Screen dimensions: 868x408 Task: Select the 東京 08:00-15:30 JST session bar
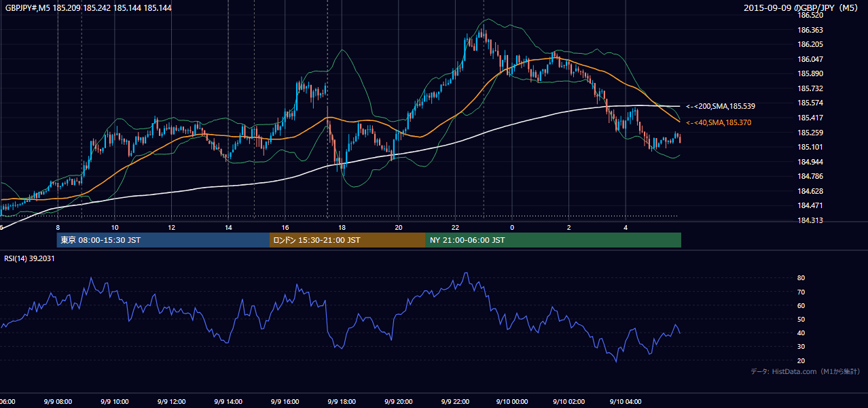click(163, 240)
